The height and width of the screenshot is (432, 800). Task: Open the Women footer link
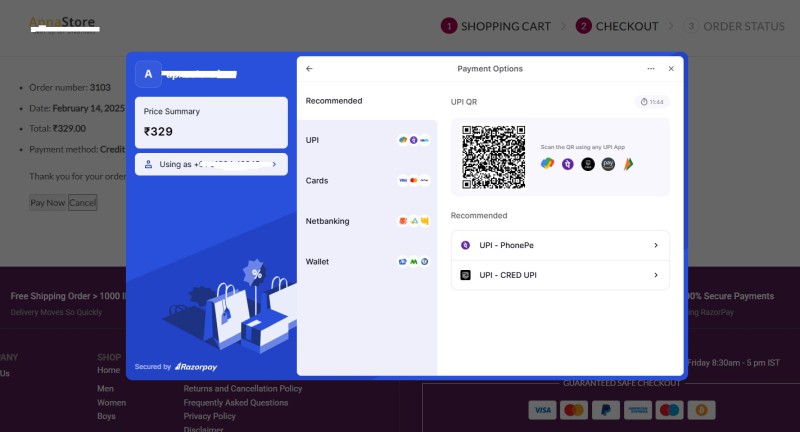pyautogui.click(x=111, y=402)
